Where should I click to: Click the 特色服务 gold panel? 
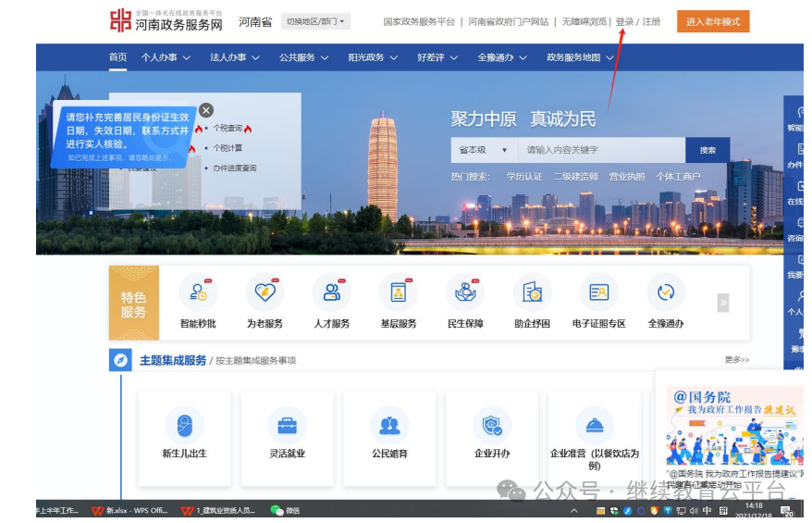pos(133,303)
